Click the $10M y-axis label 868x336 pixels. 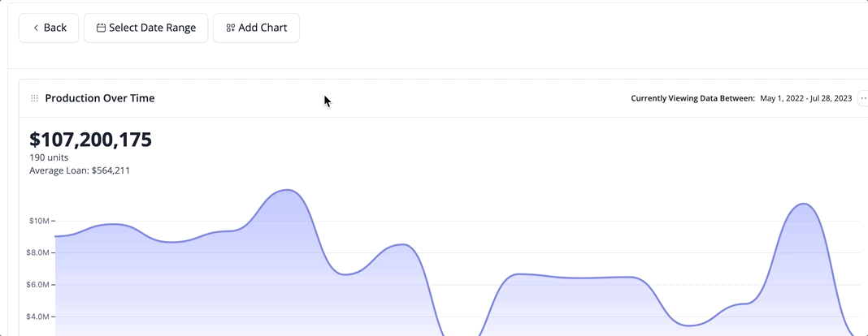(39, 221)
